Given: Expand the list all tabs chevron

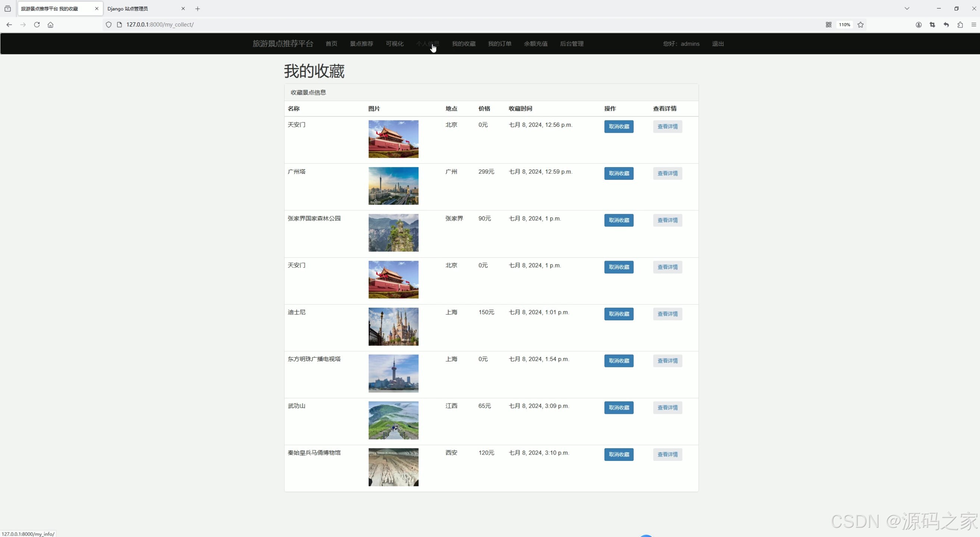Looking at the screenshot, I should pyautogui.click(x=907, y=8).
